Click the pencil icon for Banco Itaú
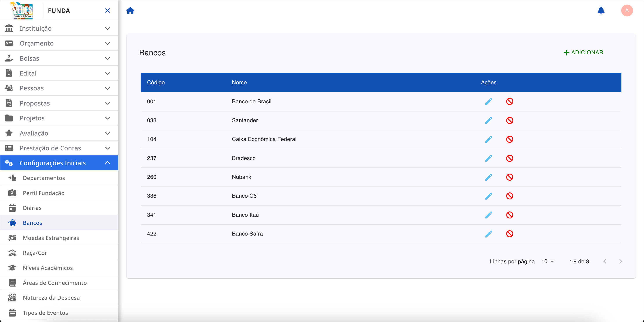This screenshot has height=322, width=644. coord(488,215)
